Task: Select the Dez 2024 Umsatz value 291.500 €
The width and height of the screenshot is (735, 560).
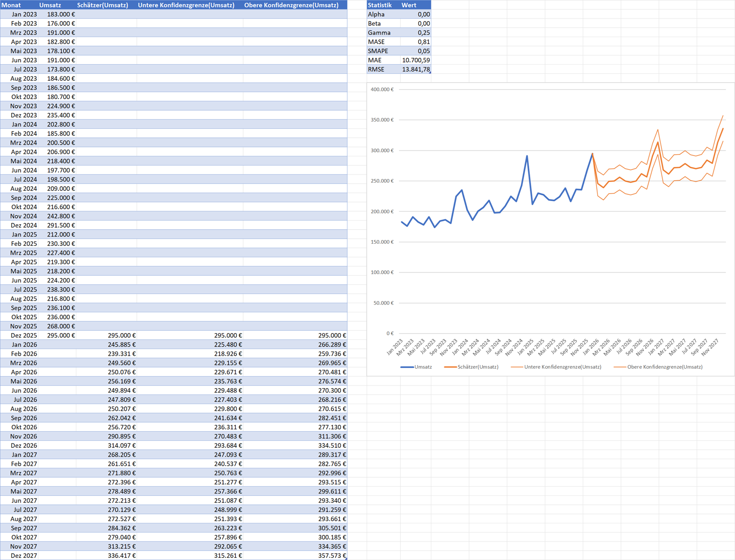Action: point(57,225)
